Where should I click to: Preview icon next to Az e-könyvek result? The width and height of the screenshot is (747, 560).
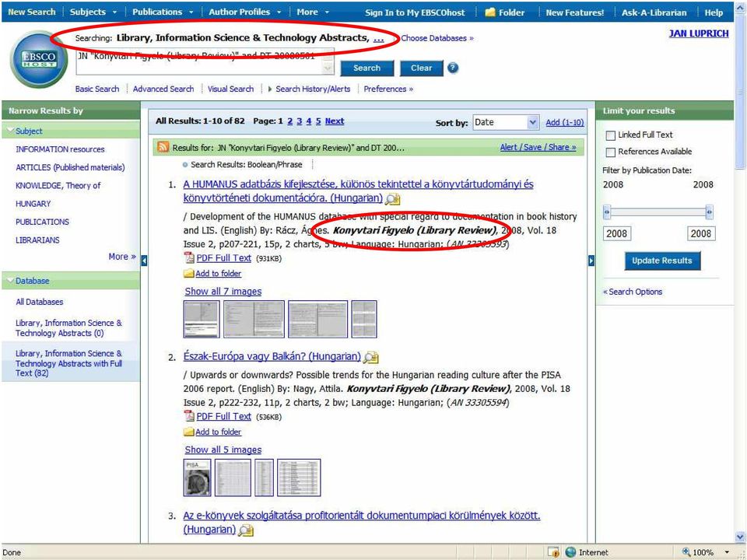coord(246,530)
